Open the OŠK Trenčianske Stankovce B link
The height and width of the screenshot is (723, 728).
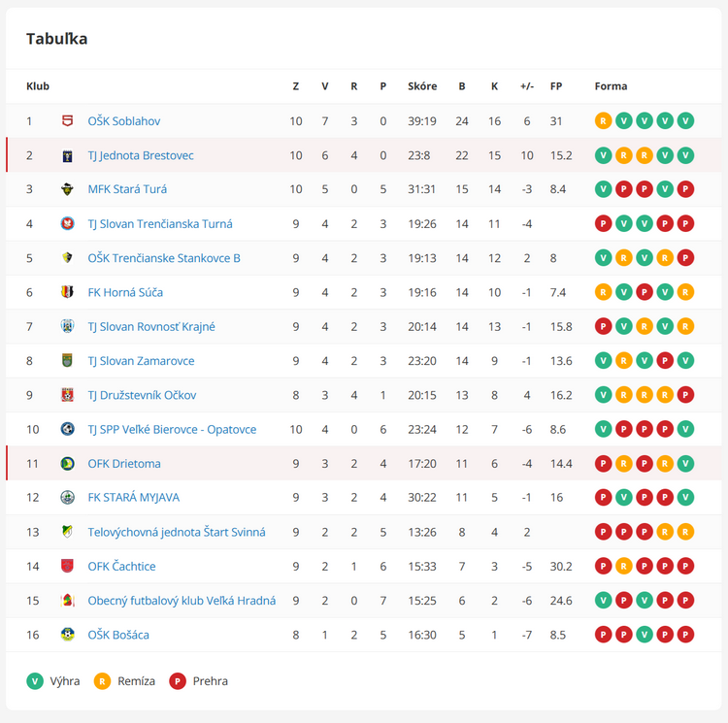tap(164, 258)
